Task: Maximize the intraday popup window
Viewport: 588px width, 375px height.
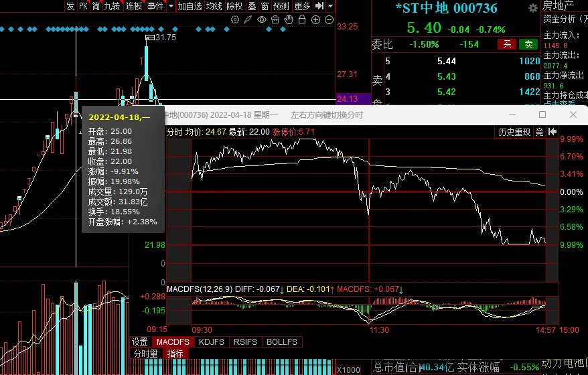Action: click(x=542, y=115)
